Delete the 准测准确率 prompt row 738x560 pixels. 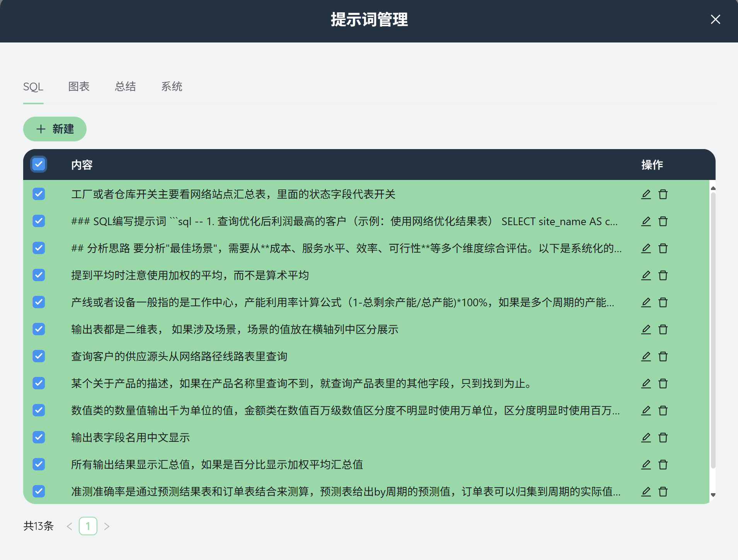[663, 492]
